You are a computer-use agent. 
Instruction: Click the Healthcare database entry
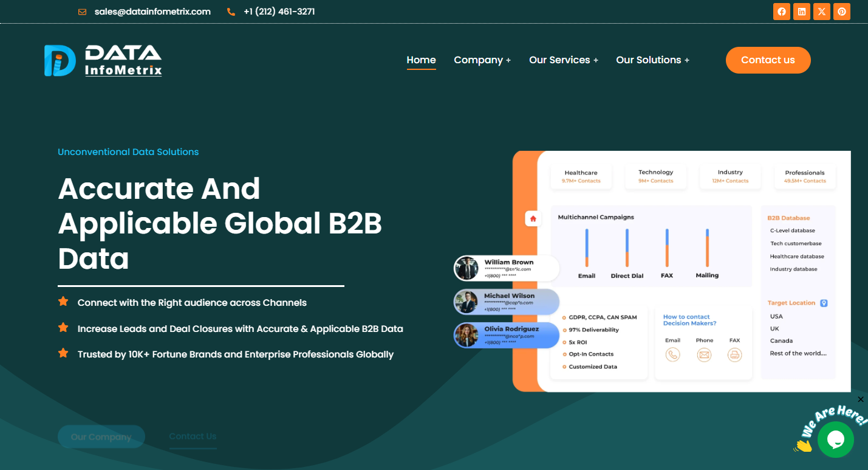click(797, 257)
